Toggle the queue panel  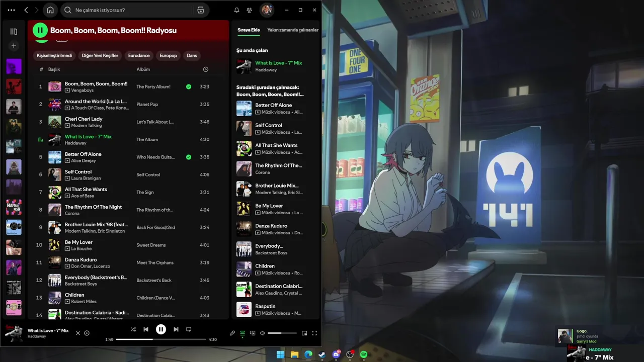243,333
